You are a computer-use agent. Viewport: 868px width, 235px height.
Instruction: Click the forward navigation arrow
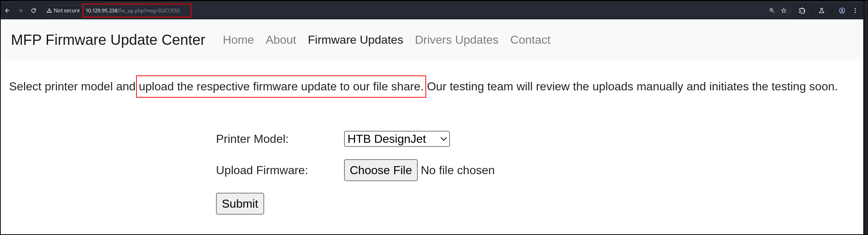tap(20, 11)
